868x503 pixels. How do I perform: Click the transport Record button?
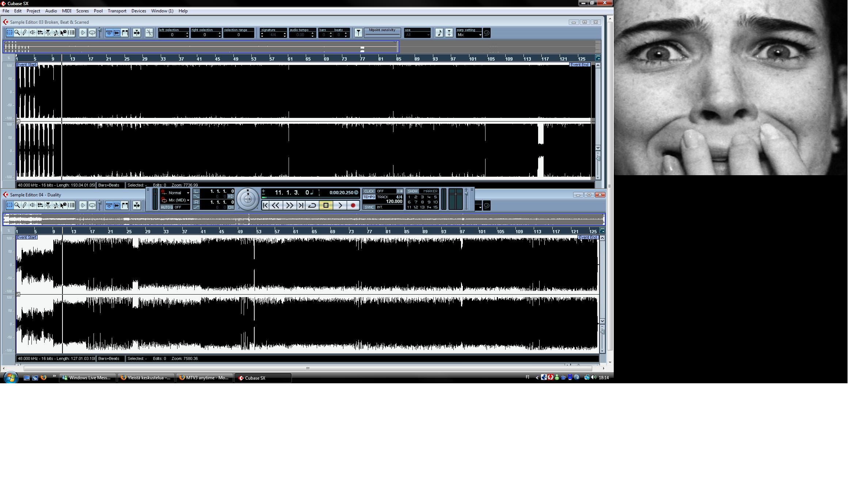[353, 206]
